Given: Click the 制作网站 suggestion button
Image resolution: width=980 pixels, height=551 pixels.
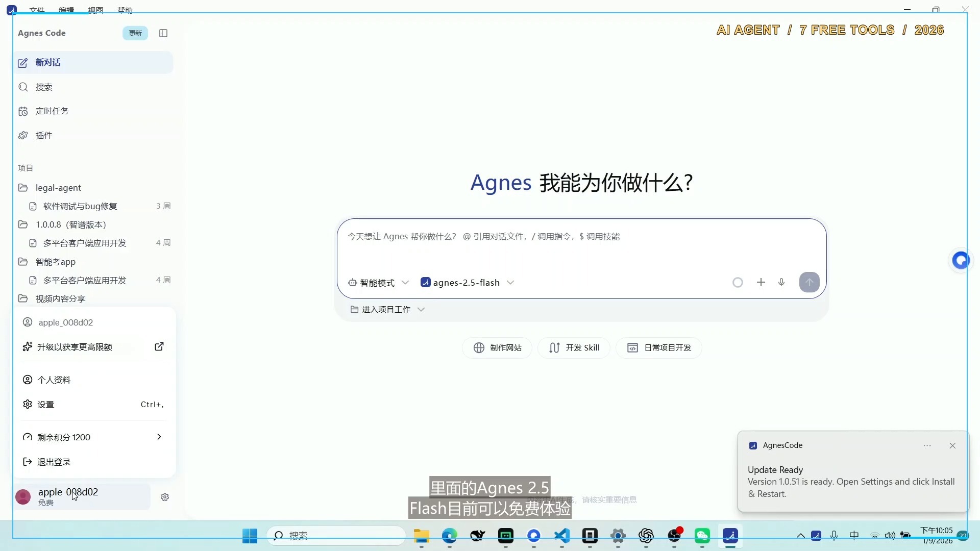Looking at the screenshot, I should point(497,348).
